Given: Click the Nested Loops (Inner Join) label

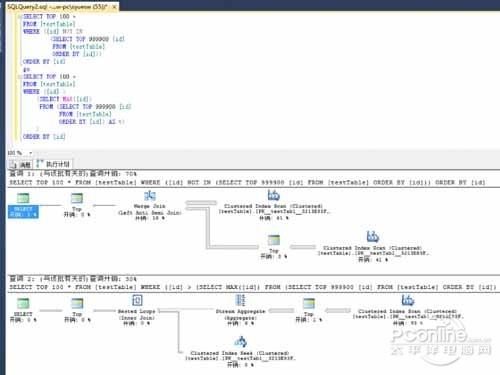Looking at the screenshot, I should coord(137,314).
